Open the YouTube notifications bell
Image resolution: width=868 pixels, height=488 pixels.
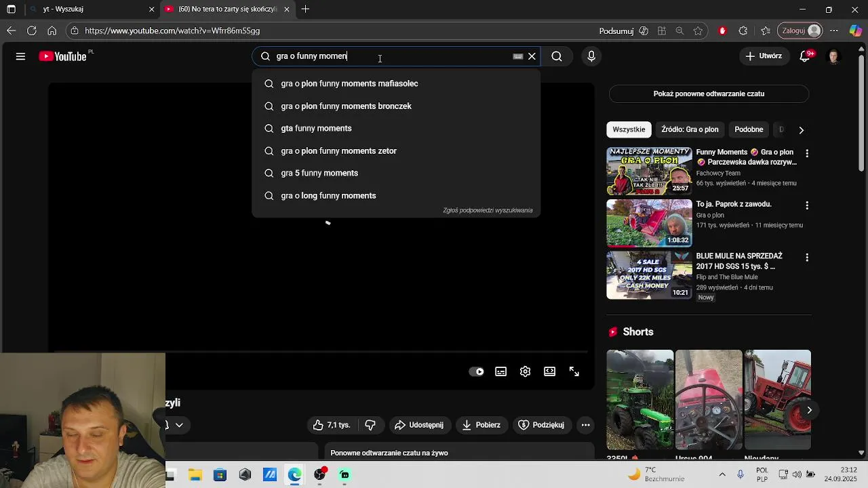click(x=806, y=56)
